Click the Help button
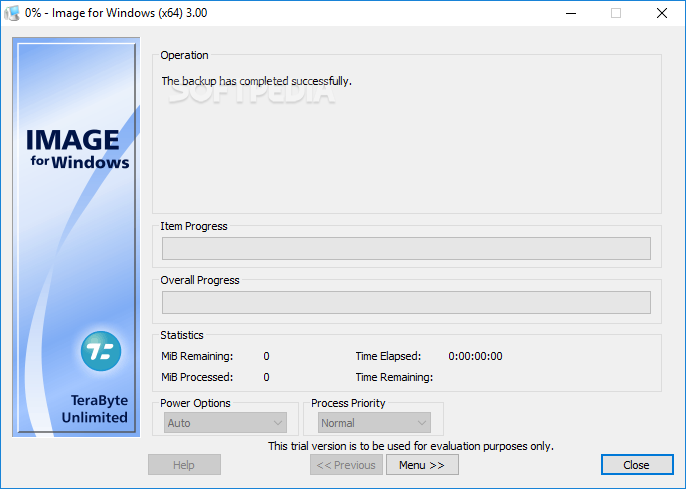 [x=184, y=465]
